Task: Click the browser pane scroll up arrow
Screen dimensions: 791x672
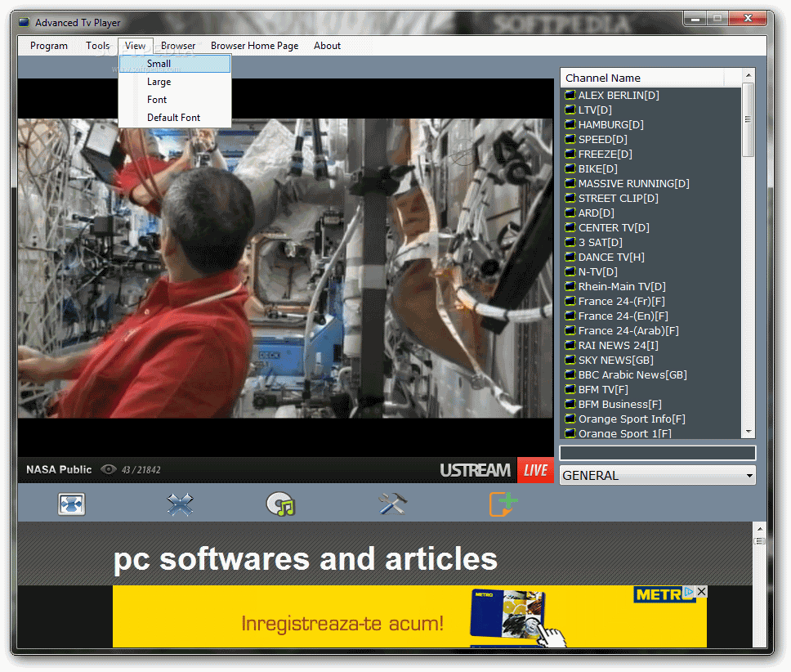Action: pyautogui.click(x=759, y=529)
